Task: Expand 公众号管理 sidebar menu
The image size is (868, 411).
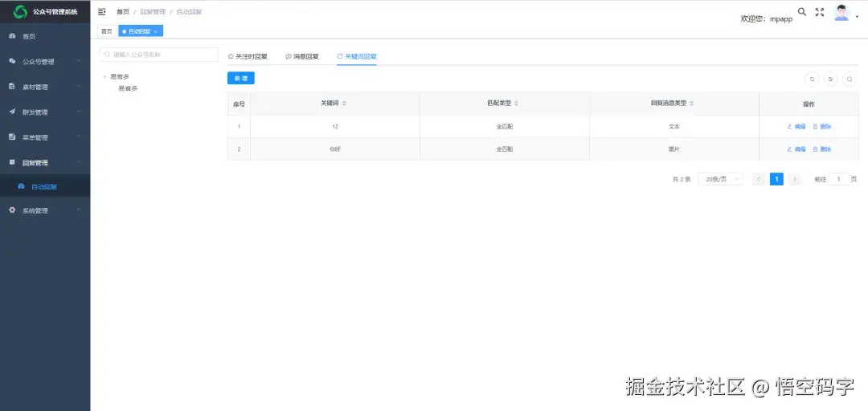Action: tap(45, 62)
